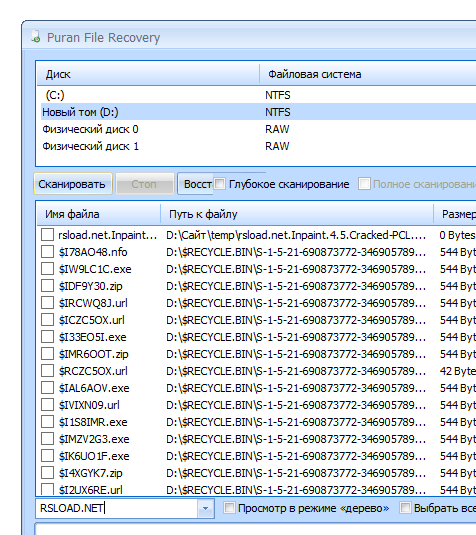Toggle Полное сканирование checkbox

[364, 184]
